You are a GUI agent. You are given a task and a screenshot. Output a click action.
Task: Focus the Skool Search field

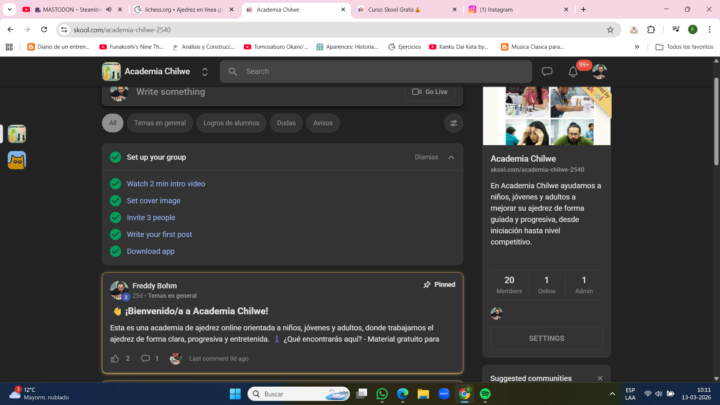tap(376, 72)
